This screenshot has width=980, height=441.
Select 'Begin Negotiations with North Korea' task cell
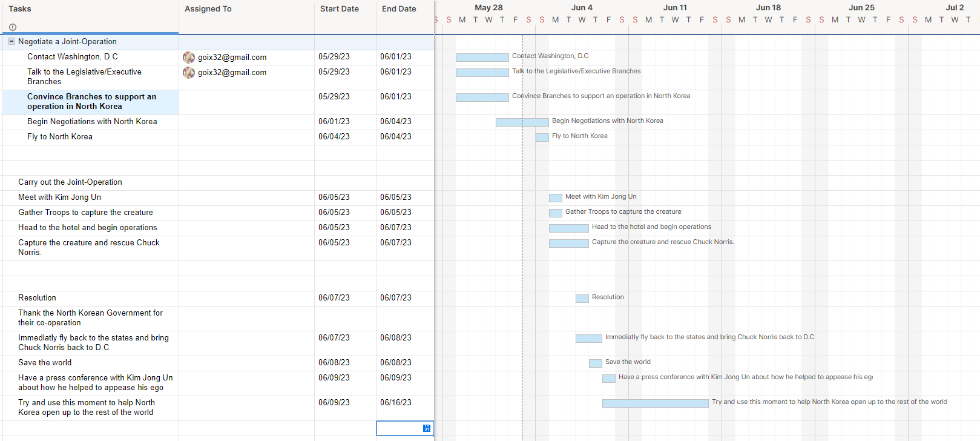pos(92,122)
